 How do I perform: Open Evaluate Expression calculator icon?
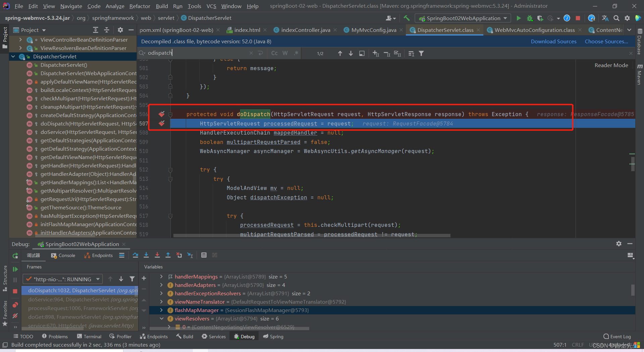coord(204,255)
